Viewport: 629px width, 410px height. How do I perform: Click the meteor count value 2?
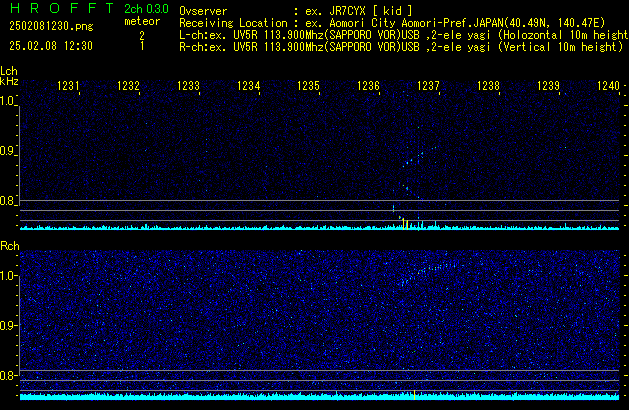tap(142, 36)
